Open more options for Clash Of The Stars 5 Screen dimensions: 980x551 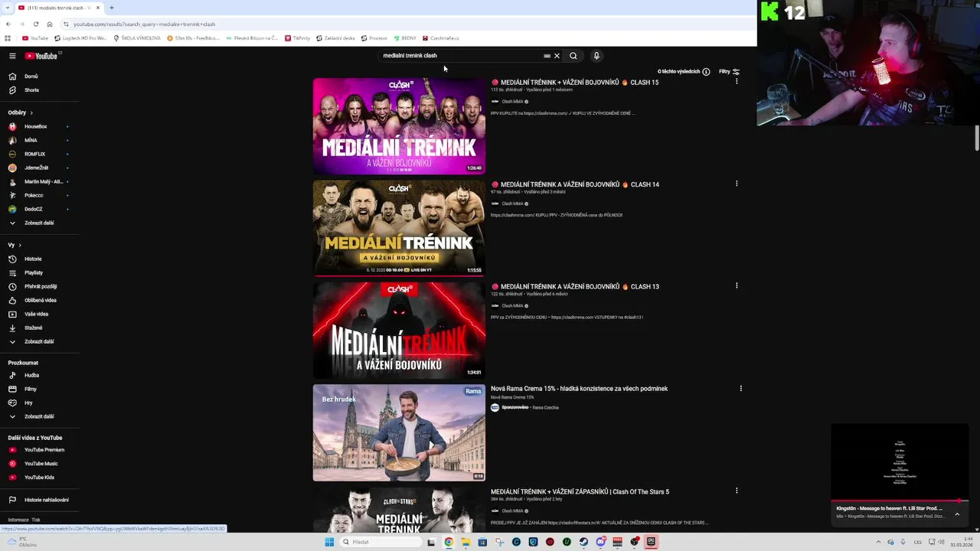tap(737, 491)
